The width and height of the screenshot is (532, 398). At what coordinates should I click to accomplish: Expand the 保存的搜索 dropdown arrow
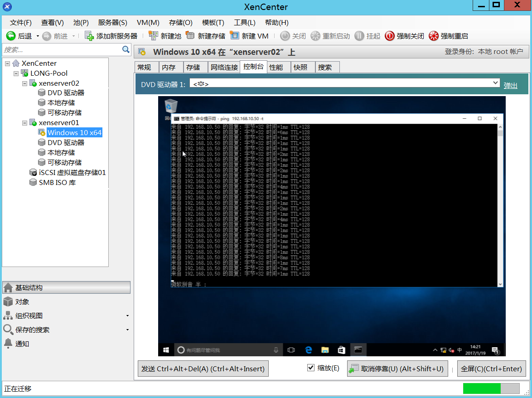pyautogui.click(x=128, y=330)
